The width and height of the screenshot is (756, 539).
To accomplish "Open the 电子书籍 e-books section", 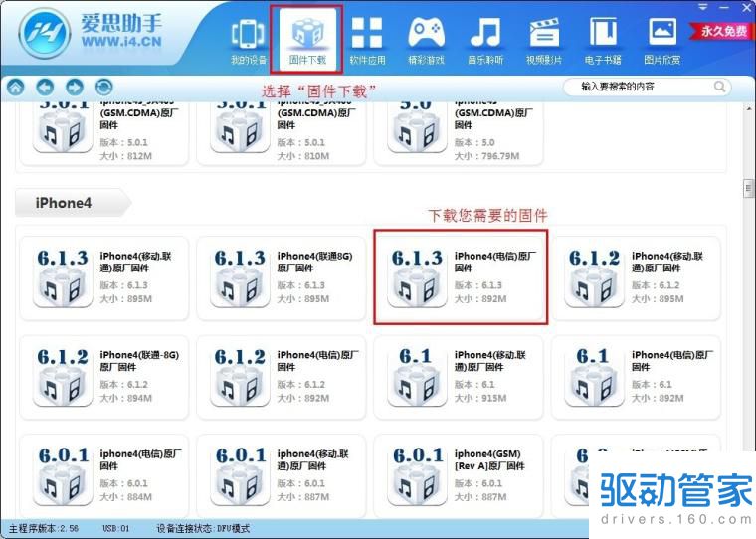I will coord(603,41).
